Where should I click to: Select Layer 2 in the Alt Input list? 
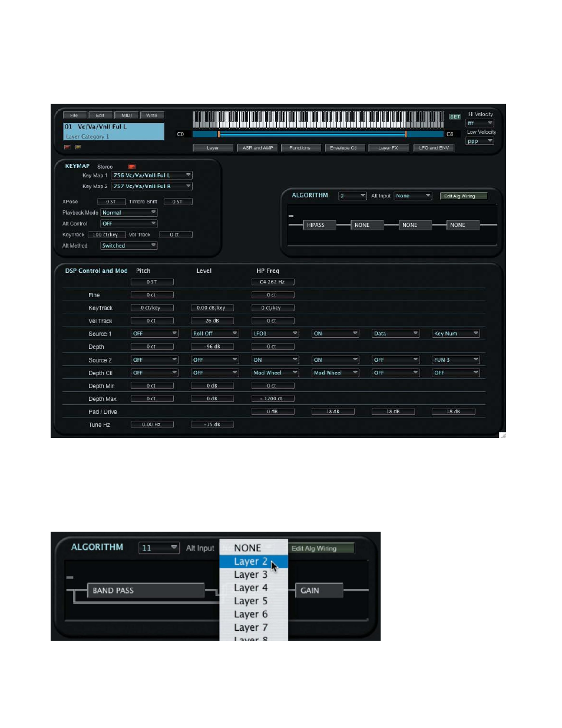(254, 562)
